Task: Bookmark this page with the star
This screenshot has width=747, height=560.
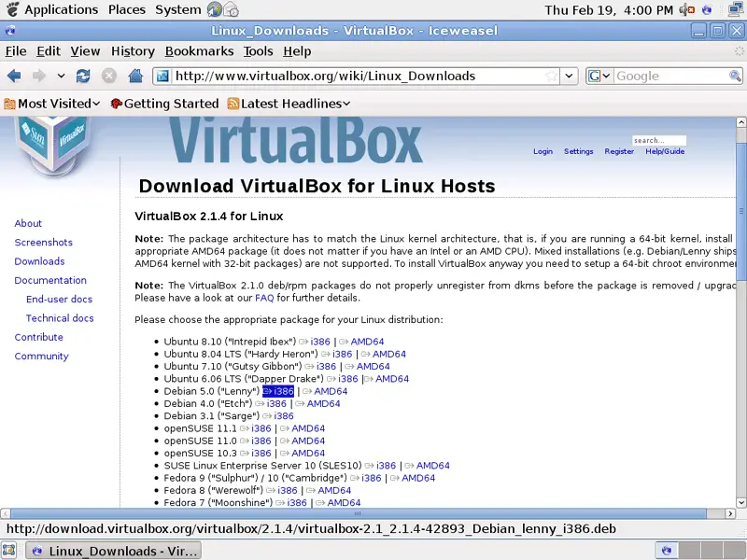Action: click(551, 76)
